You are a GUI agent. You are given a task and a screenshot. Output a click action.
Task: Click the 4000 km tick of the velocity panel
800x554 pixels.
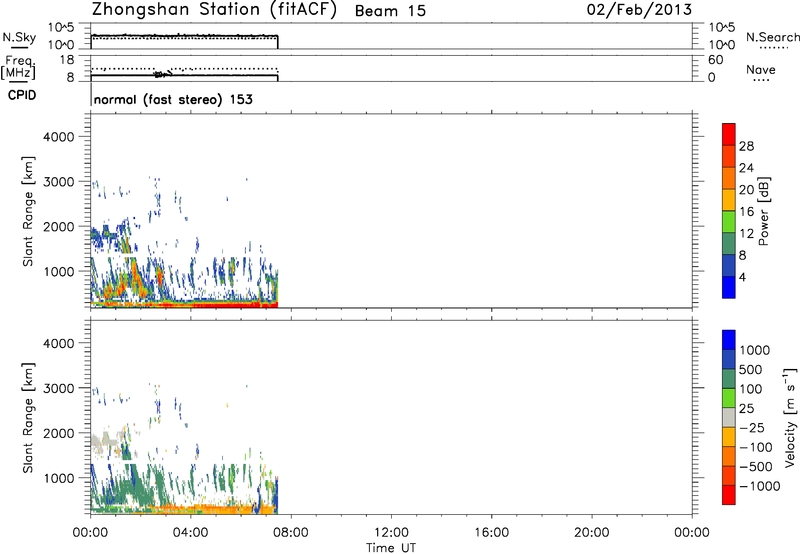point(59,343)
